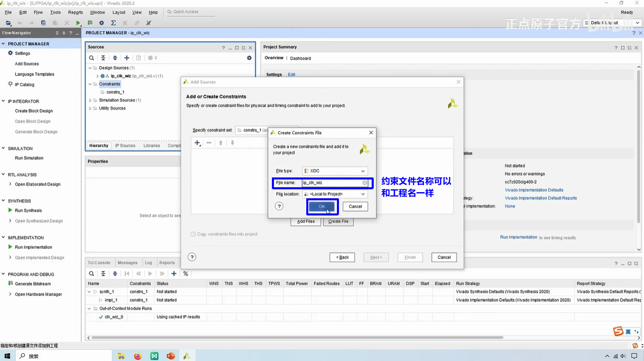This screenshot has height=361, width=644.
Task: Switch to the IP Sources tab
Action: click(125, 146)
